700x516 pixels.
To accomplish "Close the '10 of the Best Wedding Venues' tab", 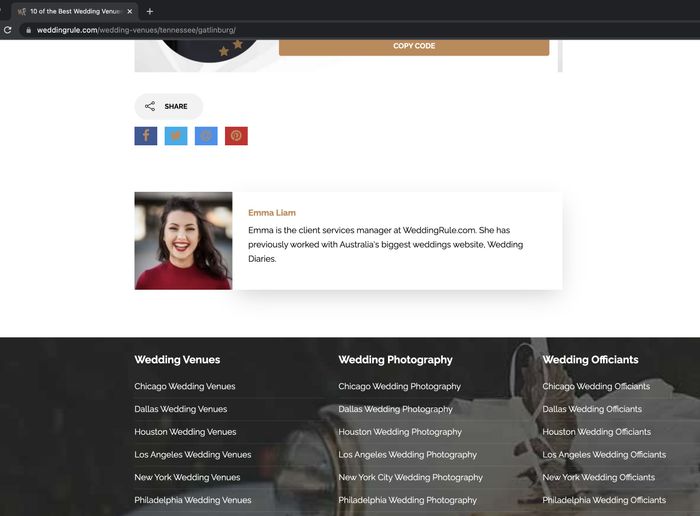I will (x=129, y=12).
